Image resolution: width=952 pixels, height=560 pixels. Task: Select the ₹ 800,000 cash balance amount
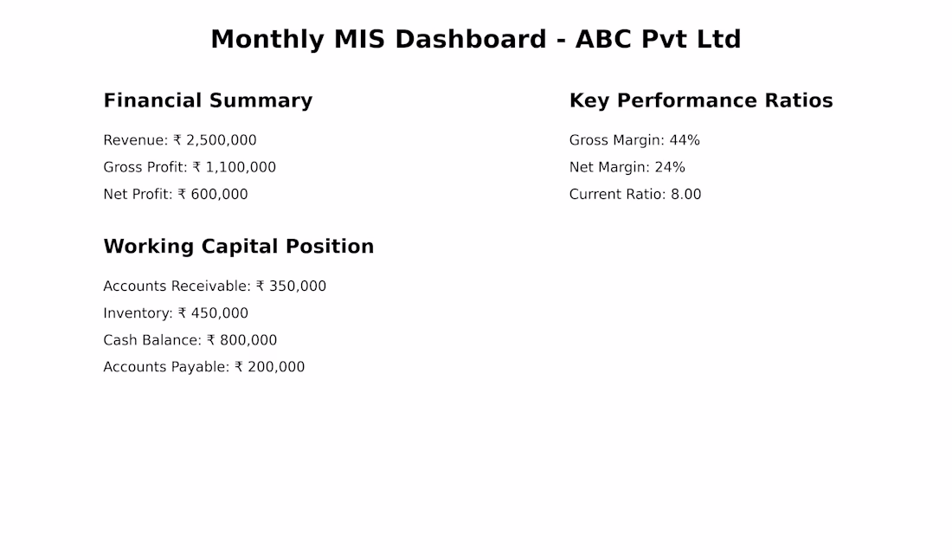(x=241, y=340)
